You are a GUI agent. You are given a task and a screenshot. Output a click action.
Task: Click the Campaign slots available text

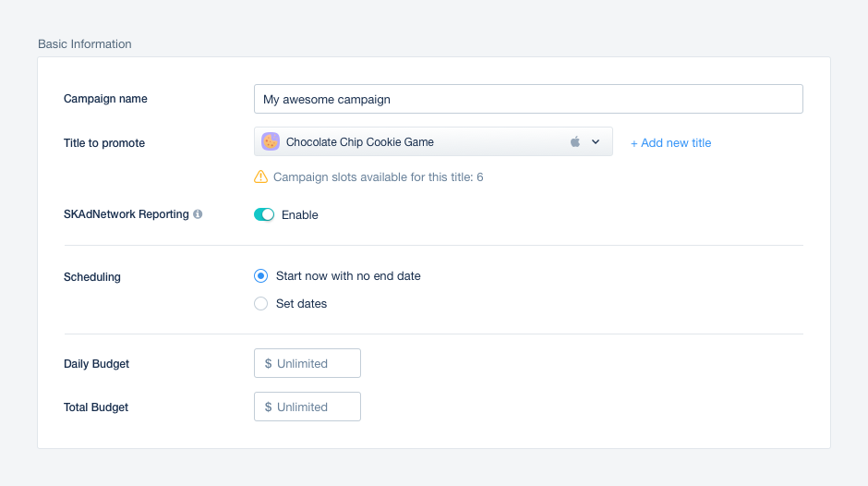tap(378, 177)
